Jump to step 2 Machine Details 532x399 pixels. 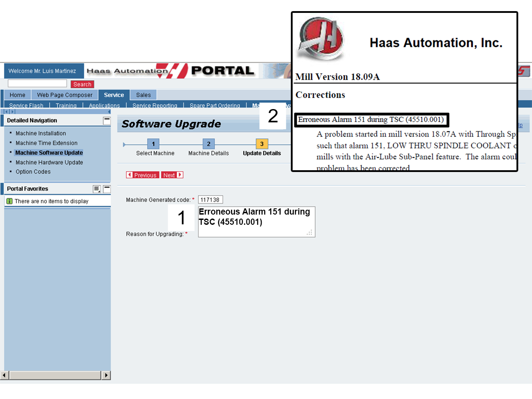coord(208,144)
